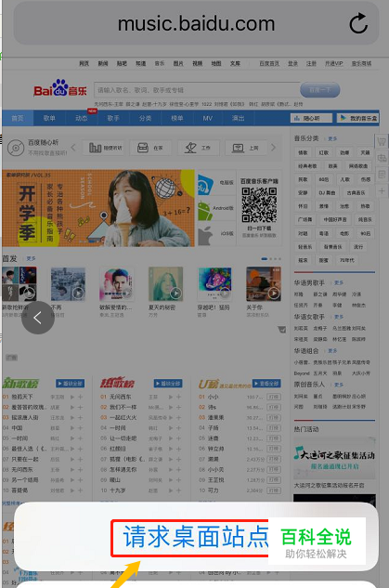This screenshot has height=588, width=389.
Task: Select the 工作 desk-lamp channel
Action: tap(198, 148)
